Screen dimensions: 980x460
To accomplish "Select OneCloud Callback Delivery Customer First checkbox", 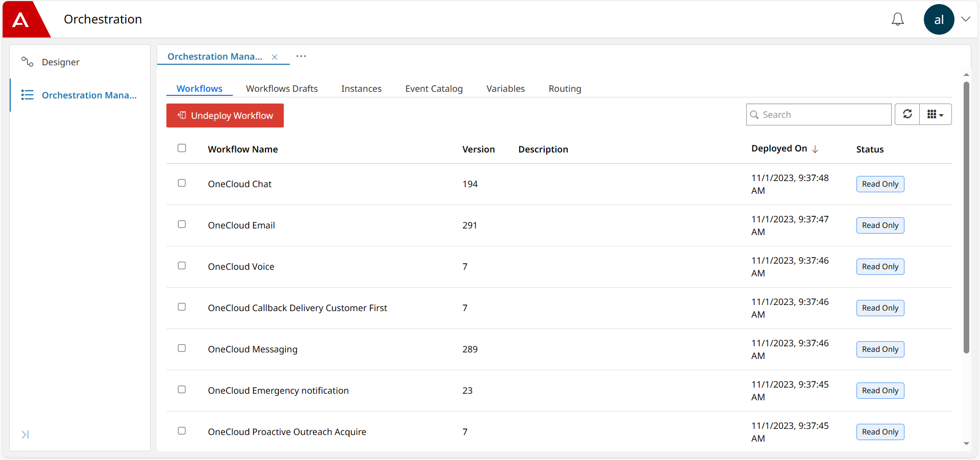I will pyautogui.click(x=182, y=306).
